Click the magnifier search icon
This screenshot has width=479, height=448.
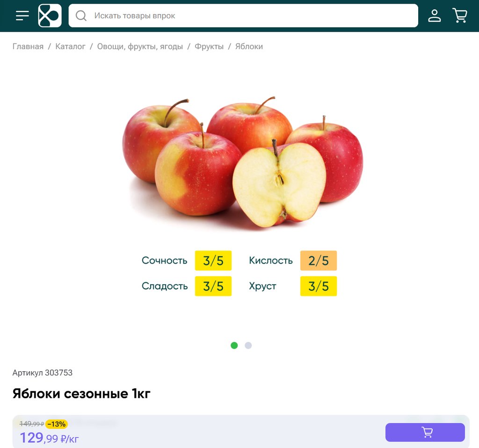click(81, 16)
